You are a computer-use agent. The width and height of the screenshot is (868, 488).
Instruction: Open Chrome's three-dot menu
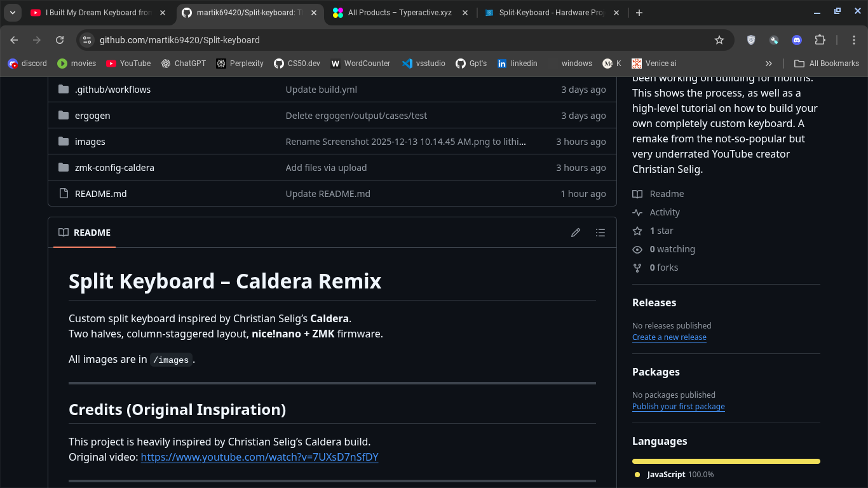tap(855, 40)
